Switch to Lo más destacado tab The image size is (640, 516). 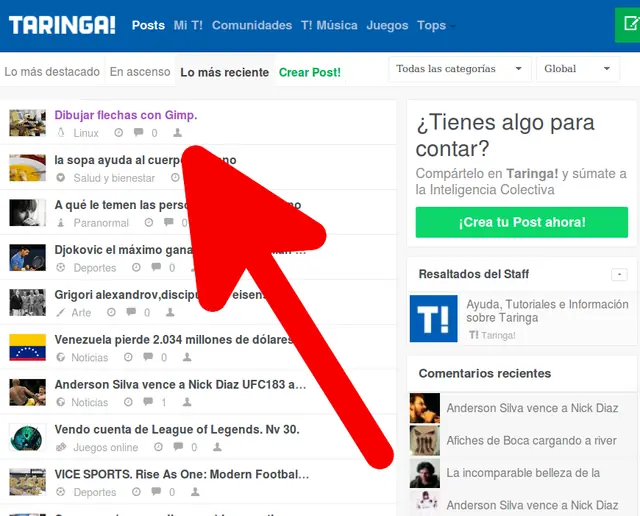tap(52, 72)
